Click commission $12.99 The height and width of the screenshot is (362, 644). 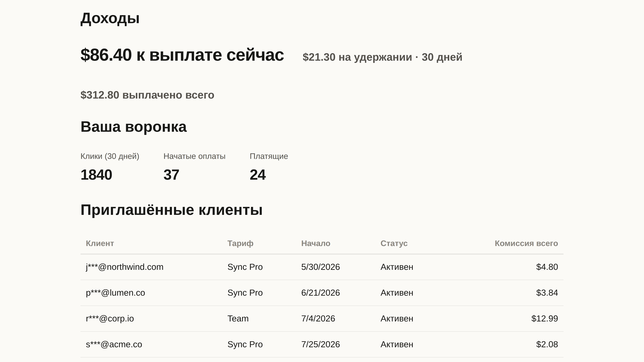545,318
